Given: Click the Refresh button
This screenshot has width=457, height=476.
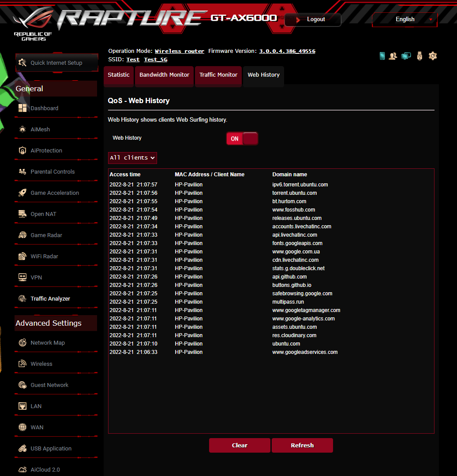Looking at the screenshot, I should coord(302,445).
